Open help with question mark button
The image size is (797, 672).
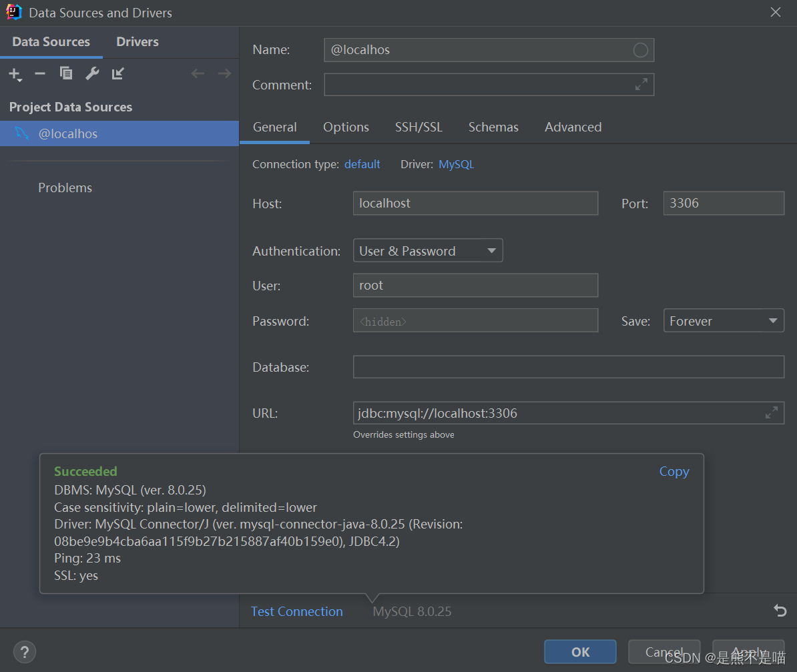tap(25, 652)
